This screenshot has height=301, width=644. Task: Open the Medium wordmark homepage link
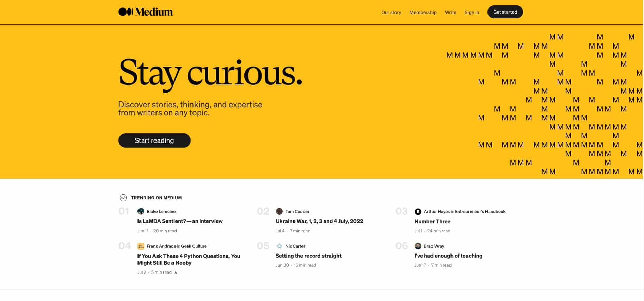pyautogui.click(x=154, y=12)
